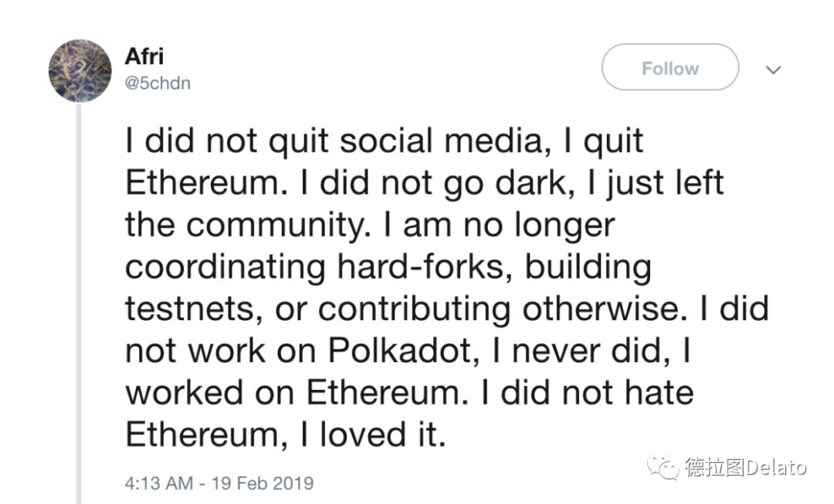Click the word coordinating in the tweet

click(x=225, y=267)
